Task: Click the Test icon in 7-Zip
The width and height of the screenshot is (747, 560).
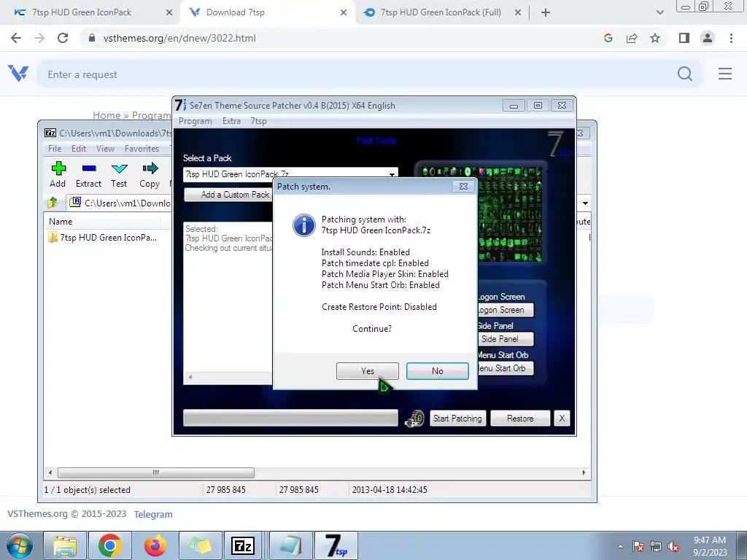Action: coord(119,174)
